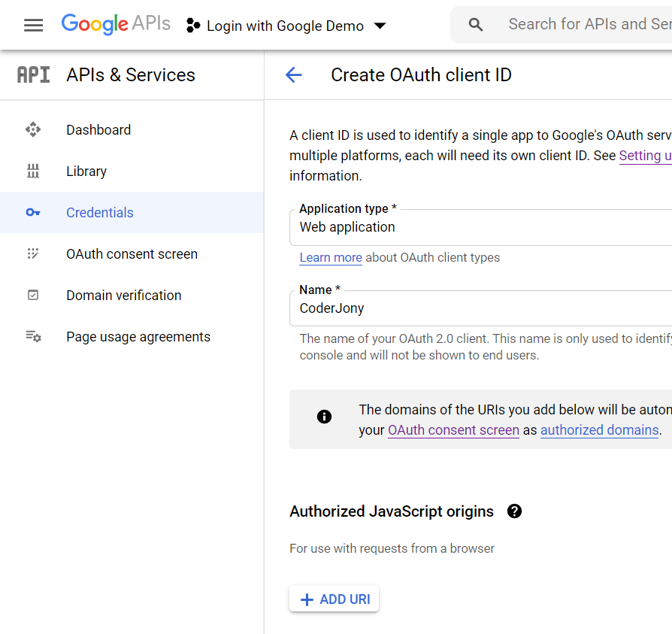Click the API logo beside APIs & Services

click(x=33, y=74)
